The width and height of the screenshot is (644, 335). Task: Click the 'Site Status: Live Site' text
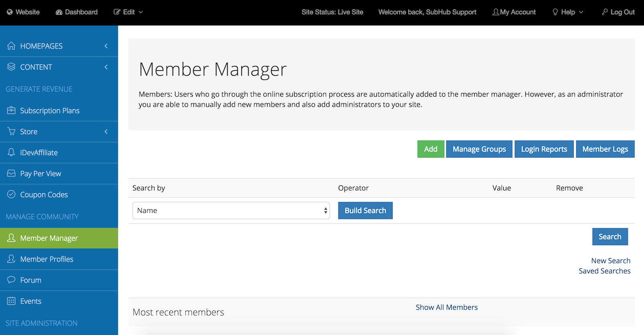click(x=332, y=12)
